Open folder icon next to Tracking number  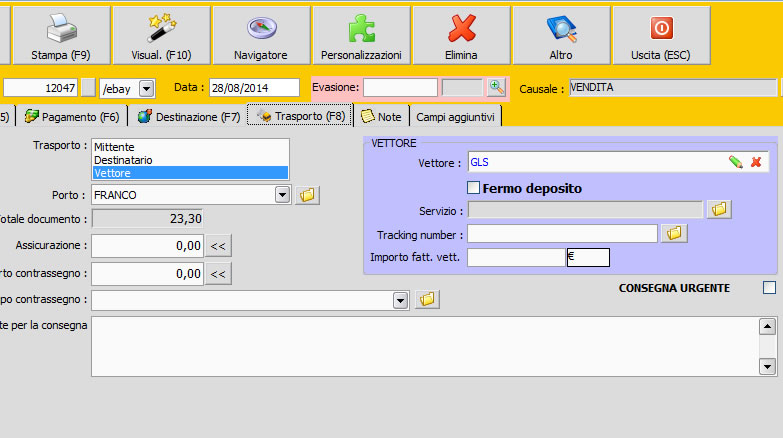pos(674,233)
